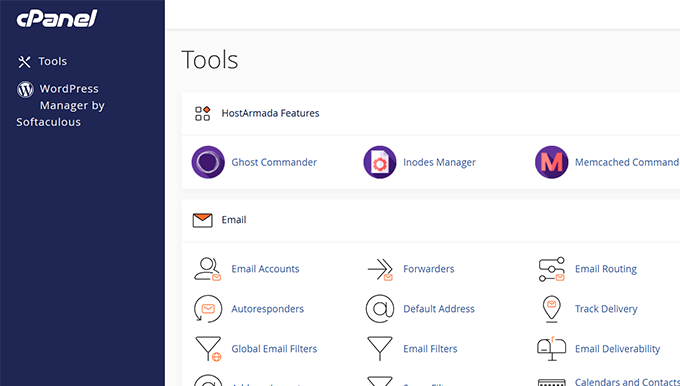Click the Forwarders arrow icon

pos(380,269)
